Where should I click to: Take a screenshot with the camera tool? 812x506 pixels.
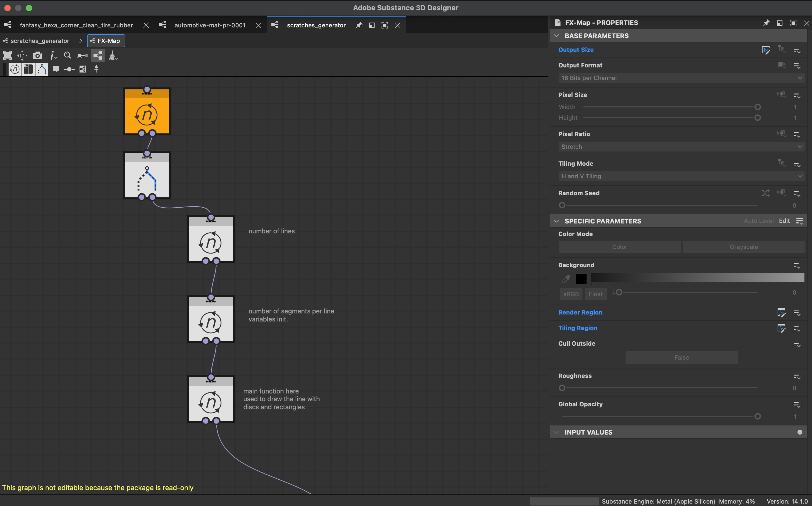click(x=38, y=56)
